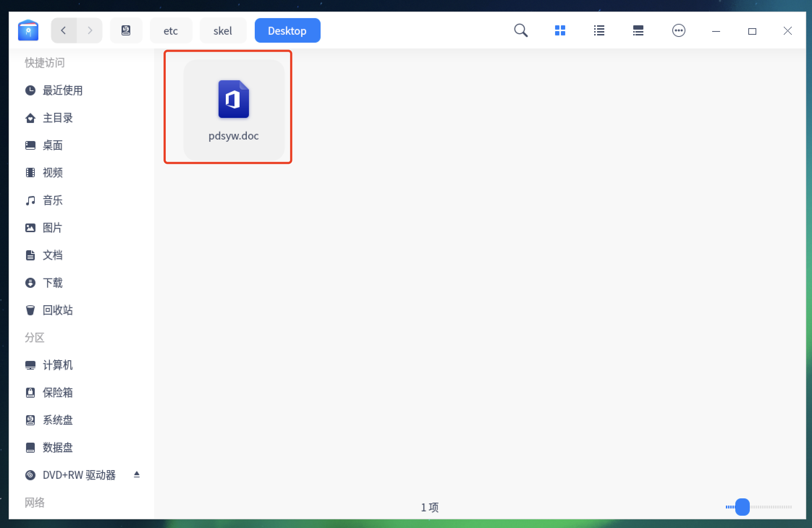The height and width of the screenshot is (528, 812).
Task: Go back with the left arrow button
Action: 64,30
